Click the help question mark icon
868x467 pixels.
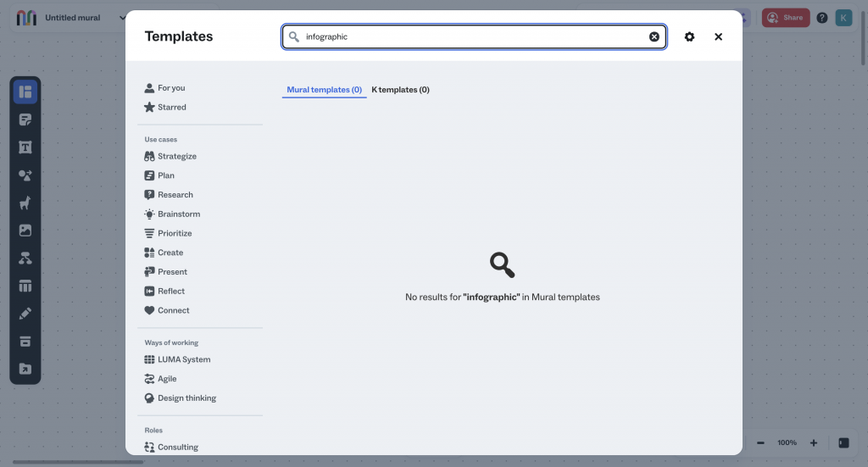point(821,18)
